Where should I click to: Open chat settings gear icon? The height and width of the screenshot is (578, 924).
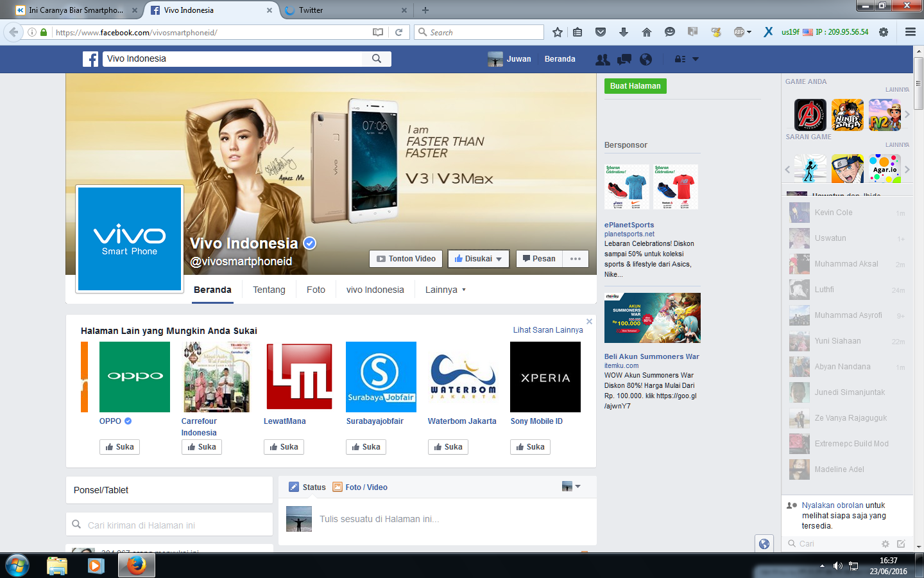tap(886, 543)
